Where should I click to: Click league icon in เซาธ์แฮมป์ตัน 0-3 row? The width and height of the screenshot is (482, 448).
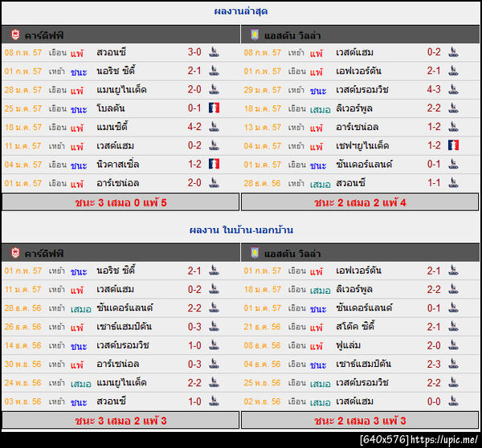point(214,326)
